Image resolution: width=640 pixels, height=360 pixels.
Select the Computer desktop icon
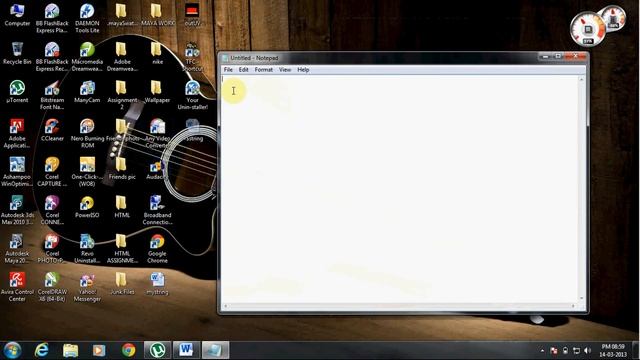[x=17, y=15]
